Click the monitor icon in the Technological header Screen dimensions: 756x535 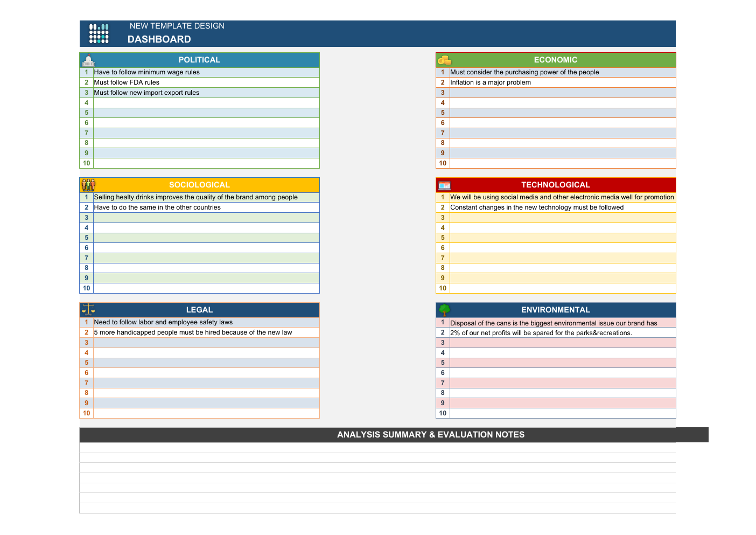tap(444, 185)
